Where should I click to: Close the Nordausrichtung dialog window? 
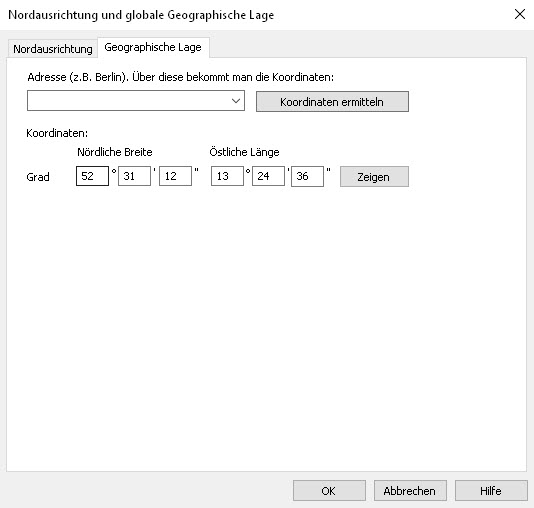[520, 14]
